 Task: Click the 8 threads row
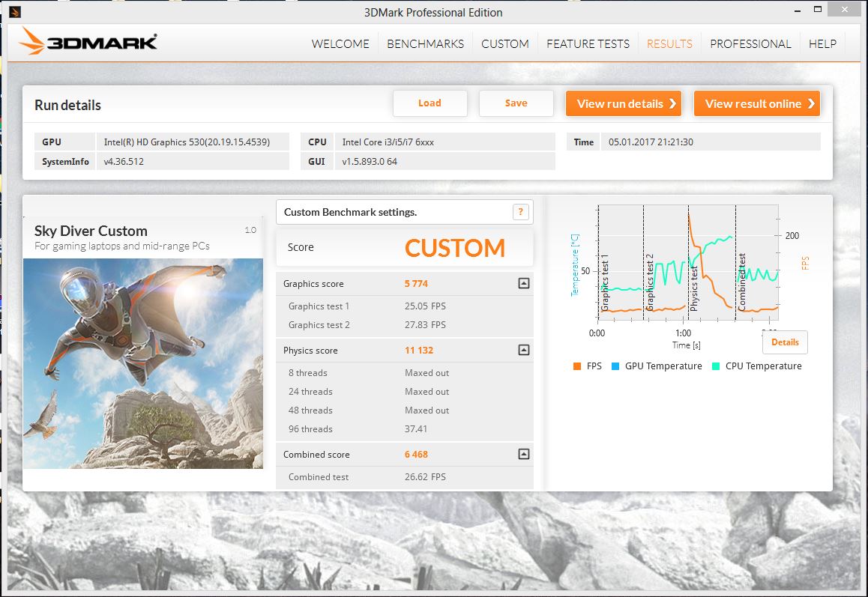coord(405,373)
